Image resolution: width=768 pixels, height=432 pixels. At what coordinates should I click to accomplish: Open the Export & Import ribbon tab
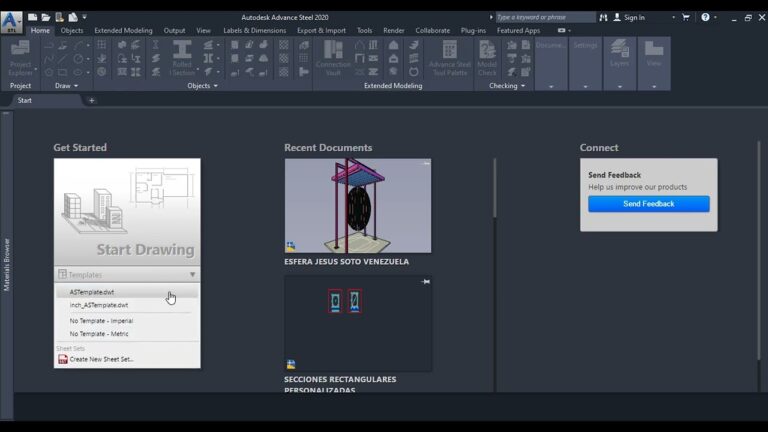[x=321, y=30]
